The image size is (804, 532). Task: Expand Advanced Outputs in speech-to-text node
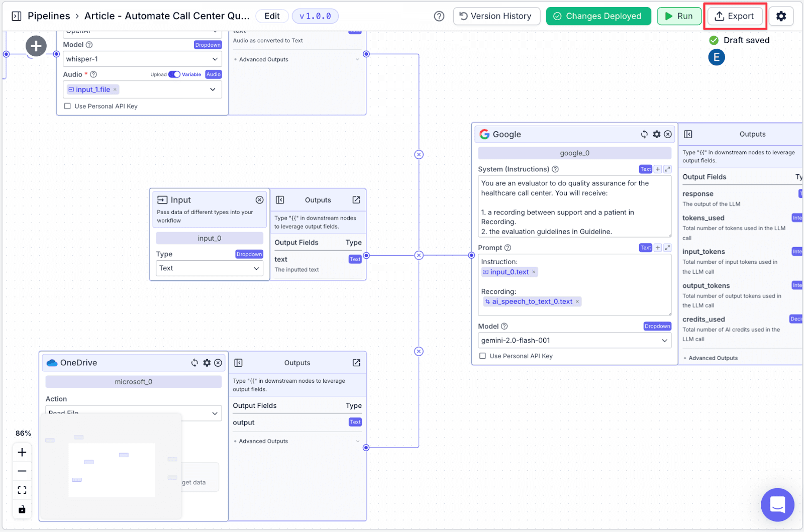click(297, 59)
